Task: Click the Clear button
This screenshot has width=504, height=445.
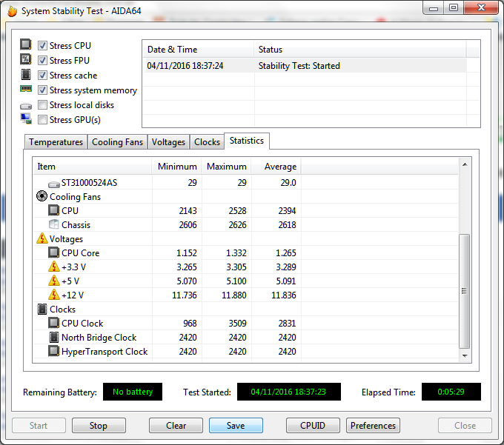Action: click(x=176, y=426)
